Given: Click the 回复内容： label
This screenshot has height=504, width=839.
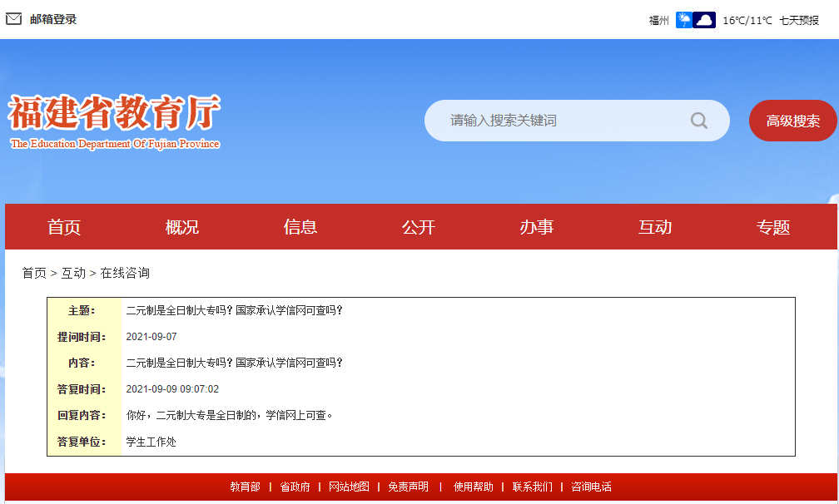Looking at the screenshot, I should 82,415.
